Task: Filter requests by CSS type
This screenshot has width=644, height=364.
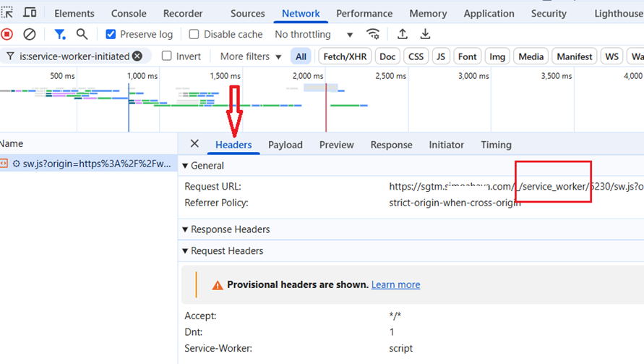Action: [416, 56]
